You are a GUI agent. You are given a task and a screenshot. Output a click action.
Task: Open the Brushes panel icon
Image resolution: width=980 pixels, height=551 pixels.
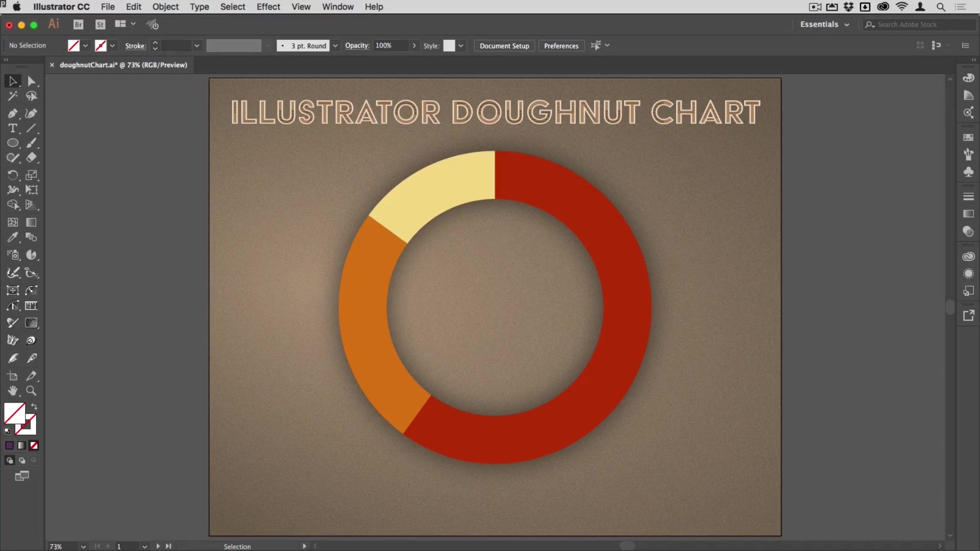(x=968, y=155)
